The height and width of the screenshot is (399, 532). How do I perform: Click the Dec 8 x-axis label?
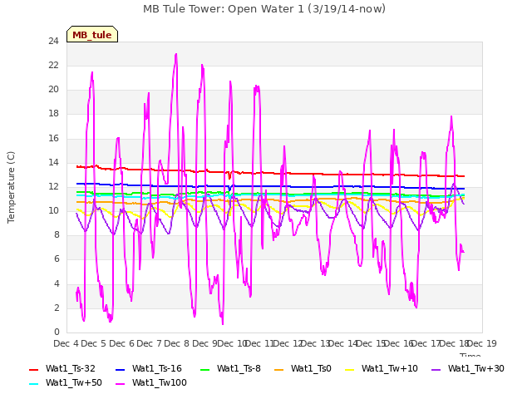[x=176, y=343]
